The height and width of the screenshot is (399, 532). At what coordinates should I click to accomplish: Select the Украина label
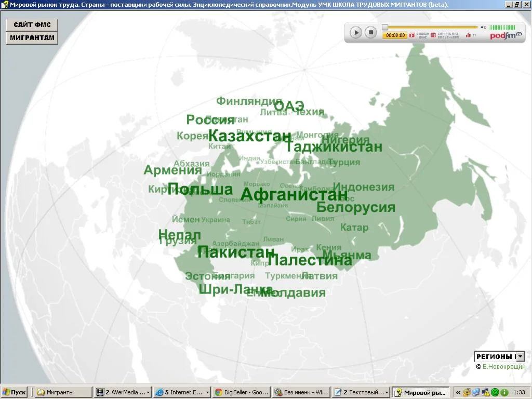click(x=216, y=220)
